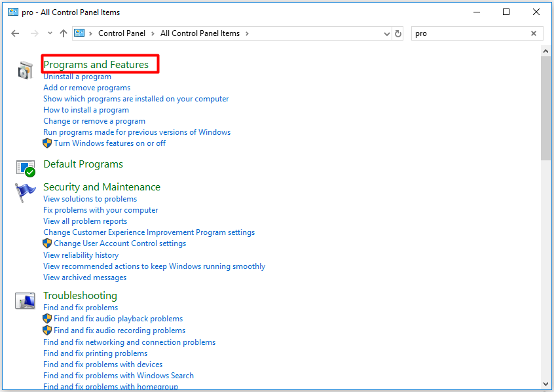Refresh the Control Panel view
554x392 pixels.
point(398,33)
